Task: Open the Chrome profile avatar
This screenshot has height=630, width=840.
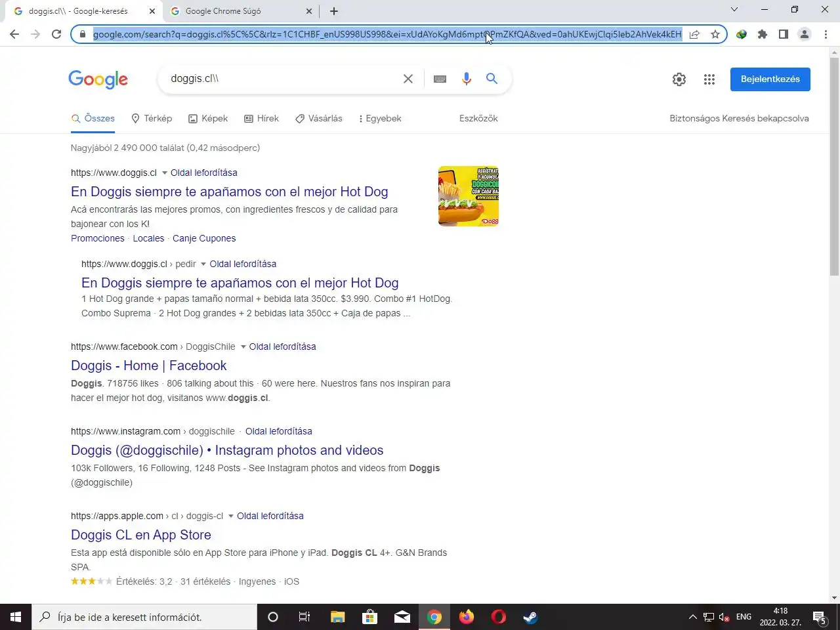Action: 805,34
